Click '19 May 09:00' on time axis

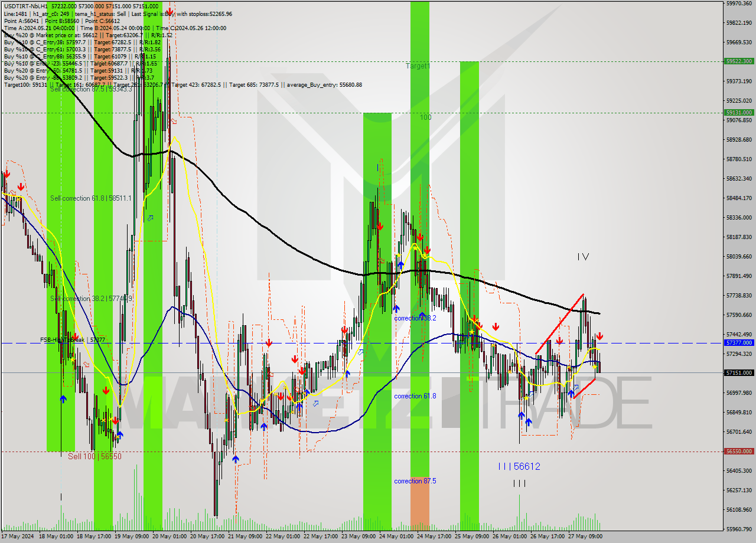tap(132, 537)
